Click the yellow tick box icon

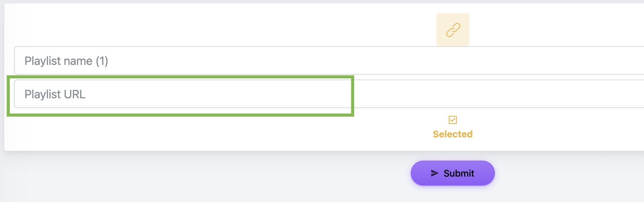coord(453,120)
